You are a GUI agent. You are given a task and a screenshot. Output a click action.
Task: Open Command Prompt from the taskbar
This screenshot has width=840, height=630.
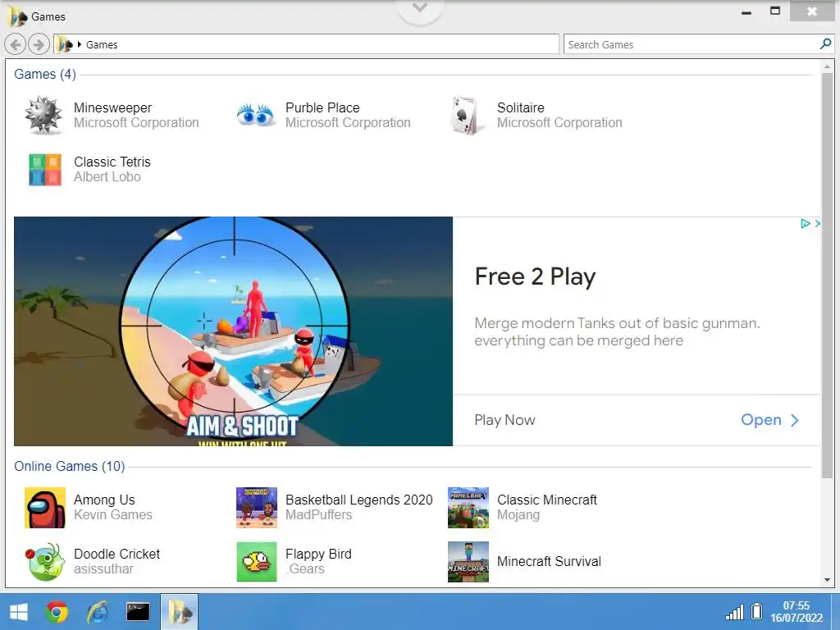(138, 612)
